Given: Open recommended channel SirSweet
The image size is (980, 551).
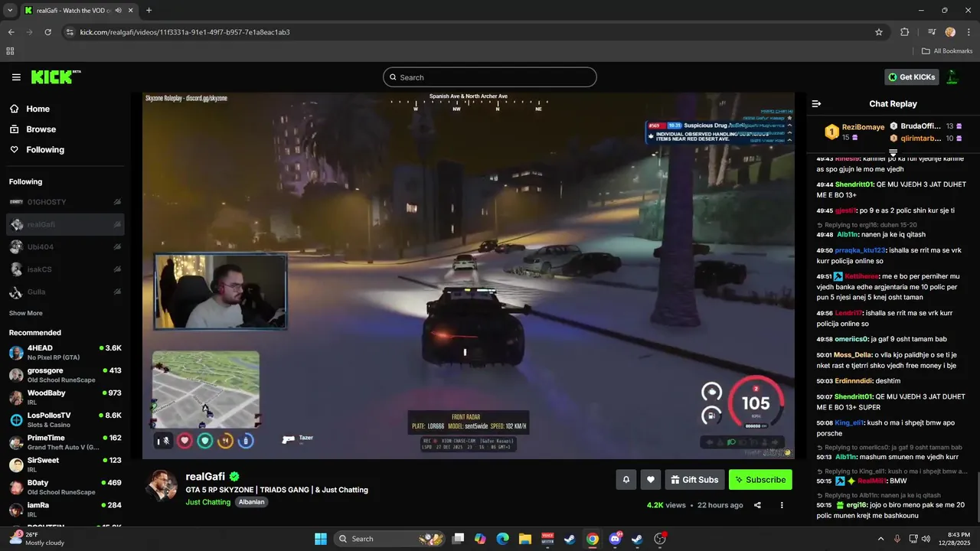Looking at the screenshot, I should (65, 465).
